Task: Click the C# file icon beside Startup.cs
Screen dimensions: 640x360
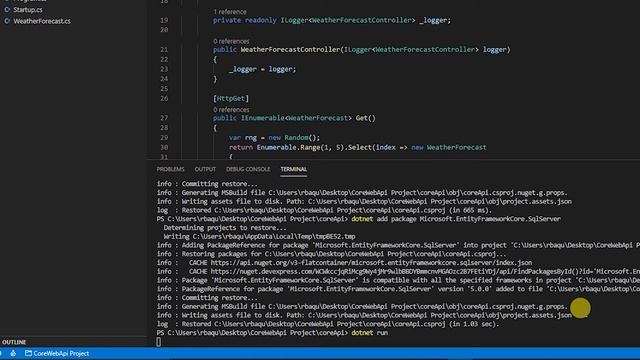Action: pyautogui.click(x=7, y=9)
